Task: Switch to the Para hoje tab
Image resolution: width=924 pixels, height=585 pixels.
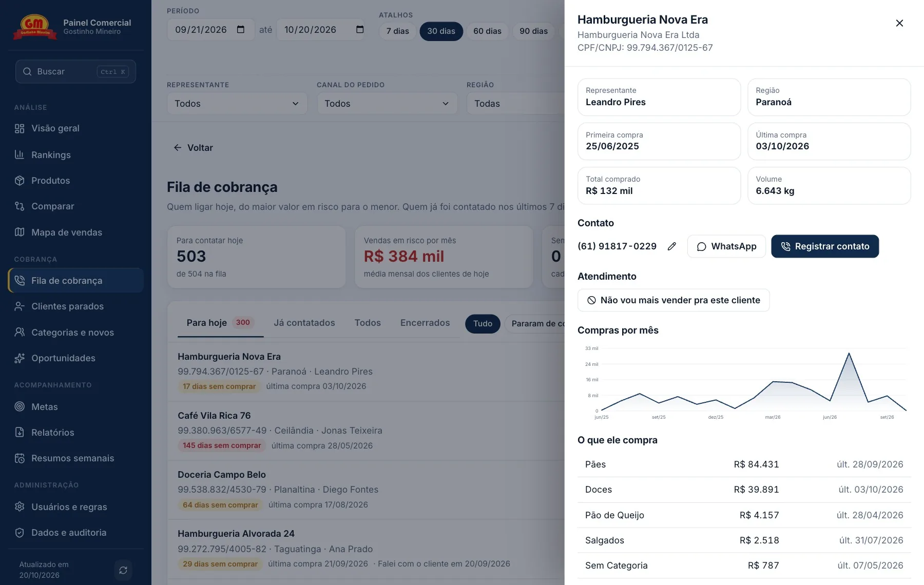Action: pyautogui.click(x=220, y=323)
